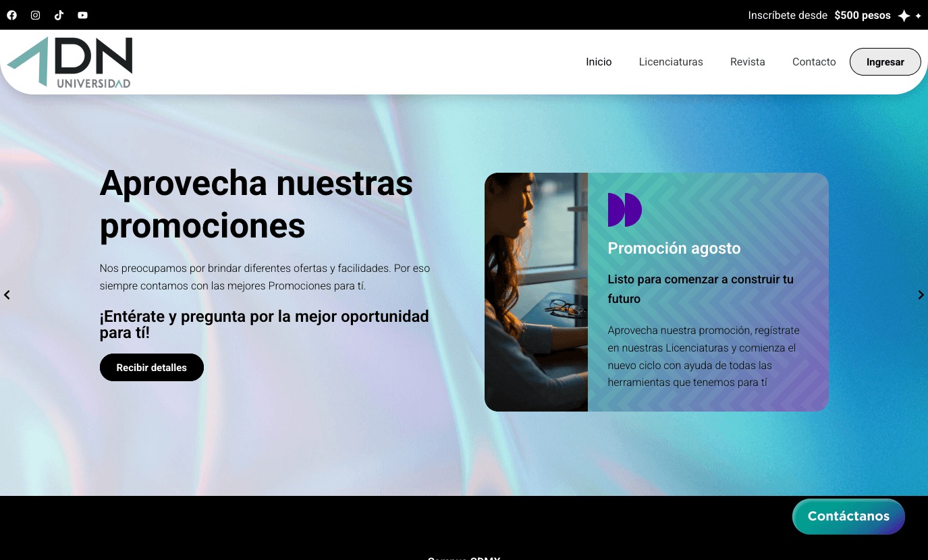Click the purple double-D icon in promo card

click(x=624, y=210)
